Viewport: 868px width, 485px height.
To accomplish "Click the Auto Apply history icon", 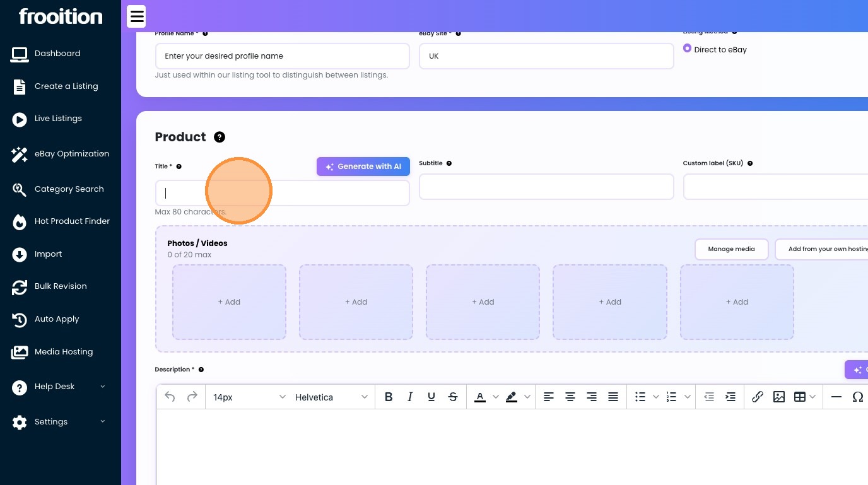I will point(20,320).
